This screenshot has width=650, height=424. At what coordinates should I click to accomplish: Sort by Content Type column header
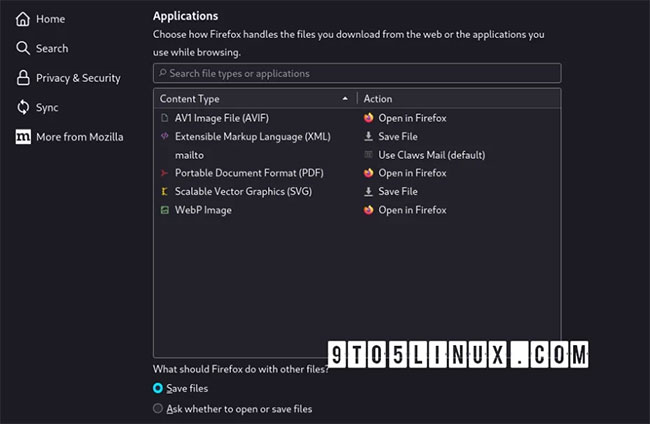point(255,99)
